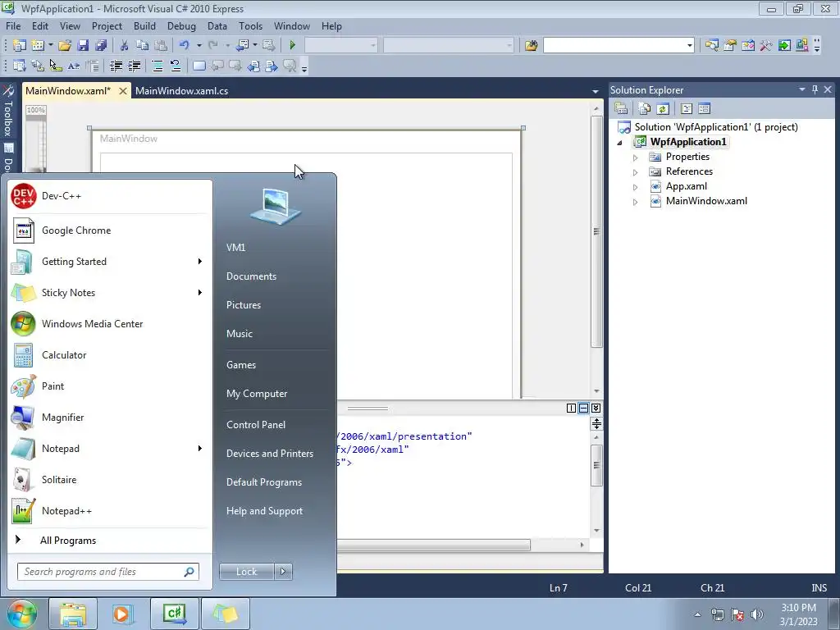This screenshot has height=630, width=840.
Task: Expand the MainWindow.xaml tree node
Action: 636,202
